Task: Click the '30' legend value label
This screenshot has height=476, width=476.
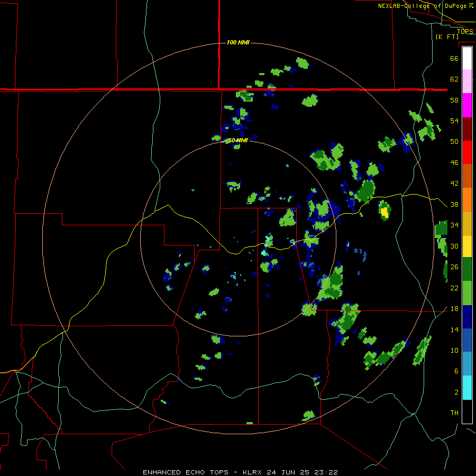Action: pyautogui.click(x=454, y=246)
